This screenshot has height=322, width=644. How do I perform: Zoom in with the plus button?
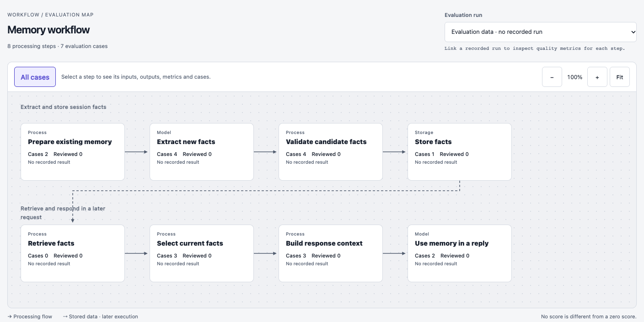click(x=597, y=77)
